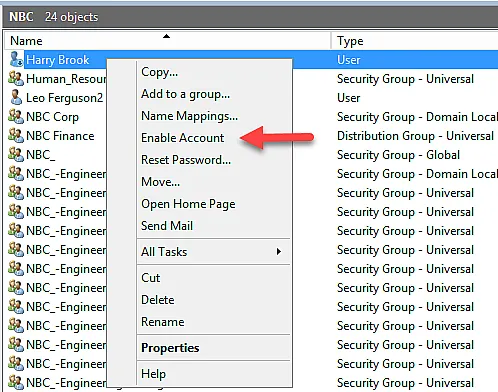This screenshot has height=392, width=498.
Task: Click the Distribution Group - Universal type cell
Action: (x=415, y=136)
